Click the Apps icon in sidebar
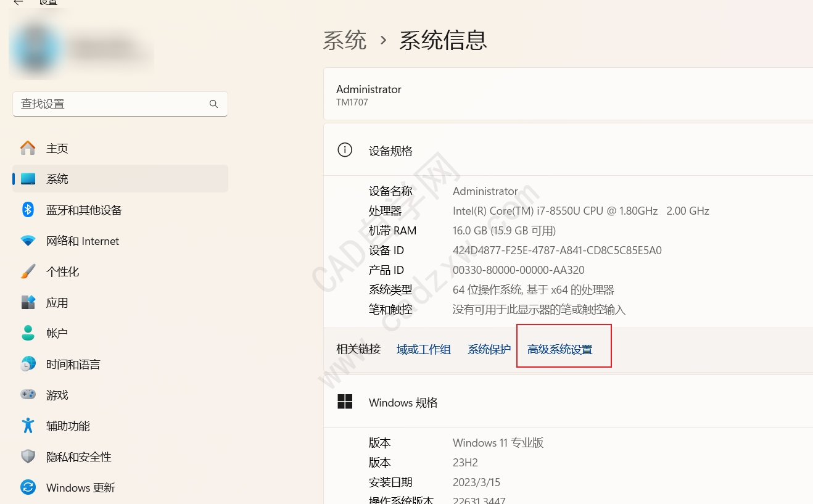The height and width of the screenshot is (504, 813). [x=28, y=302]
